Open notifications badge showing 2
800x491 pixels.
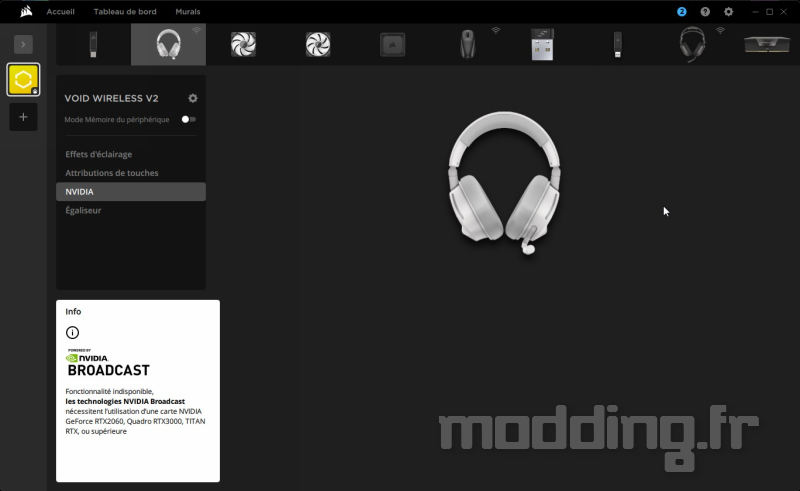point(682,11)
